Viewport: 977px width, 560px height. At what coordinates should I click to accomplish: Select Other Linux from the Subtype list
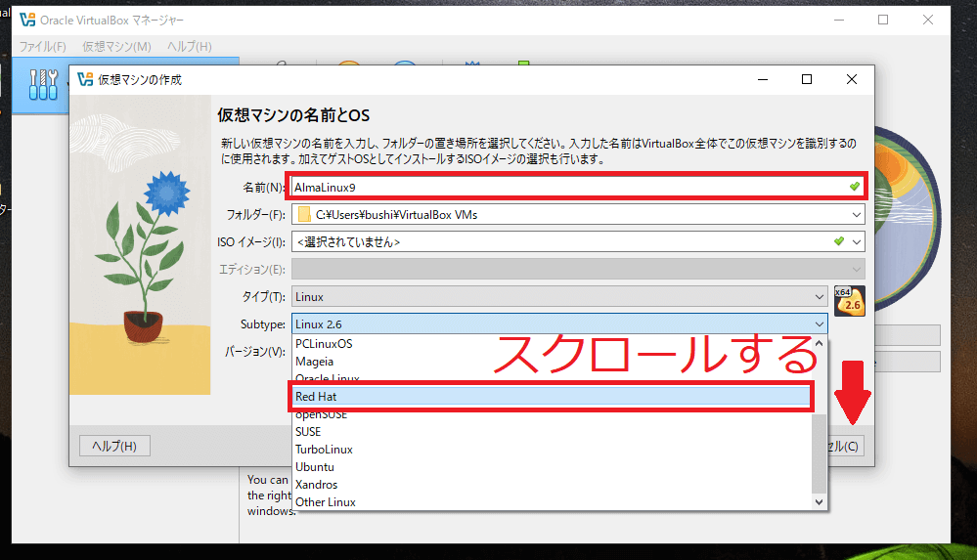click(x=552, y=502)
